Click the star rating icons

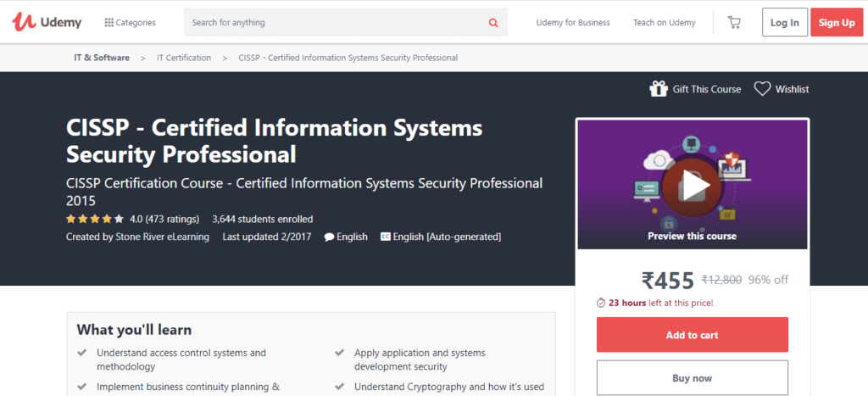click(95, 219)
